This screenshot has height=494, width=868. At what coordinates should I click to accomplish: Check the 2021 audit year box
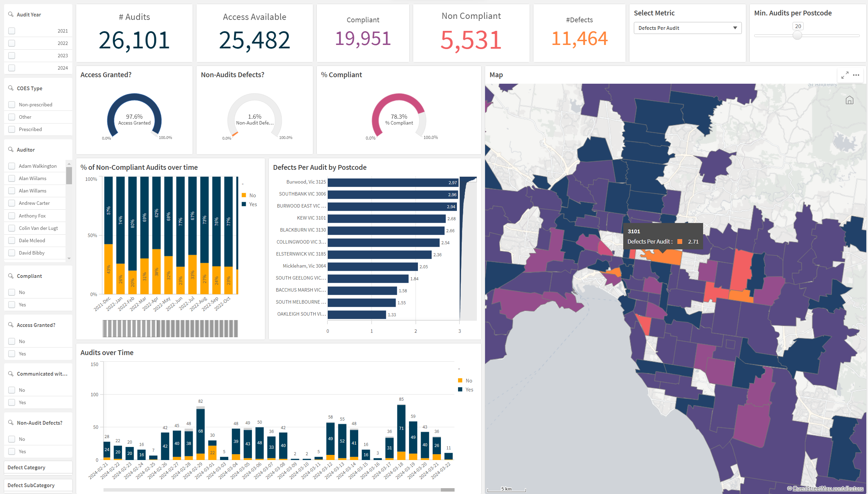point(12,31)
